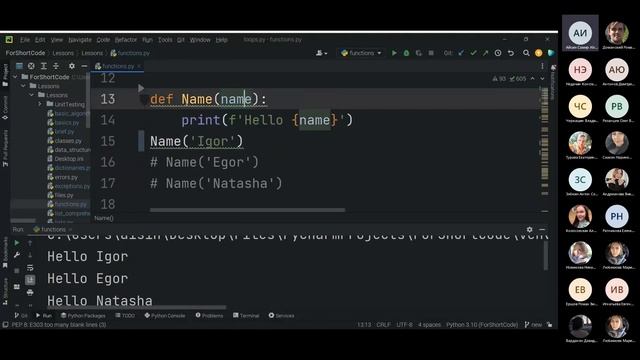The height and width of the screenshot is (360, 640).
Task: Open the Edit menu
Action: pos(40,40)
